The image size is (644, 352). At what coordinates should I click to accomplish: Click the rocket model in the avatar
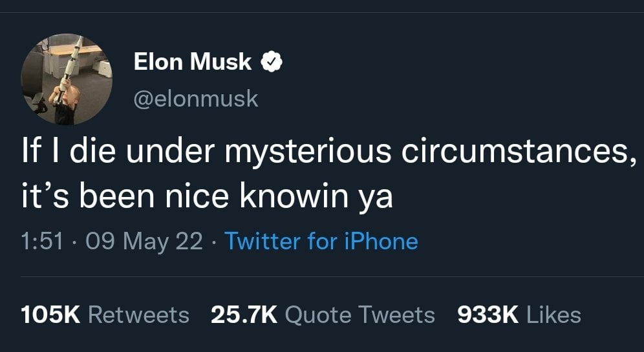pos(70,65)
